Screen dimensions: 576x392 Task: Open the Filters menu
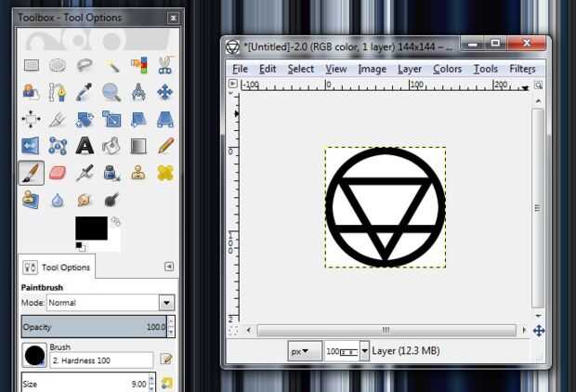pyautogui.click(x=522, y=69)
